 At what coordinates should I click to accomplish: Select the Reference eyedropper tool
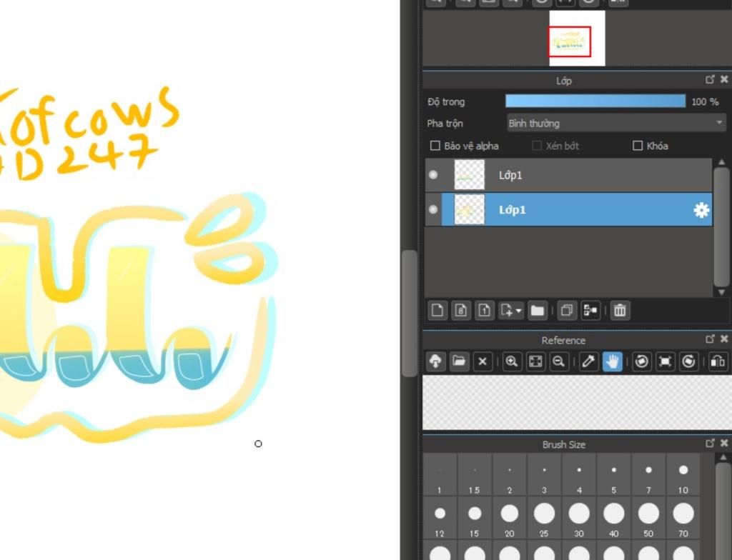pos(588,361)
